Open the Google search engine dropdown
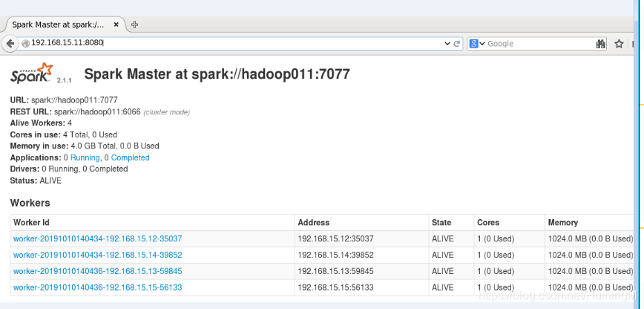Screen dimensions: 644x309 477,44
